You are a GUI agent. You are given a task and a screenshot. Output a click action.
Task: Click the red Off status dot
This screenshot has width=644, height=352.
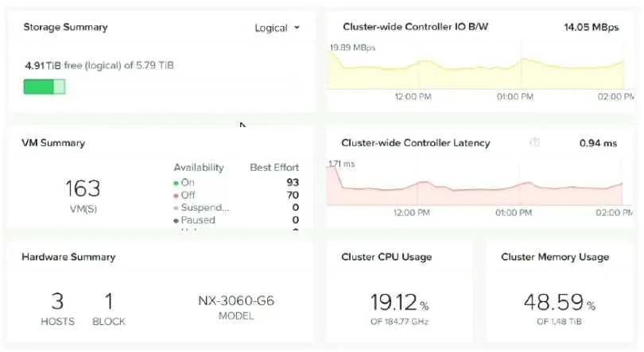[176, 195]
